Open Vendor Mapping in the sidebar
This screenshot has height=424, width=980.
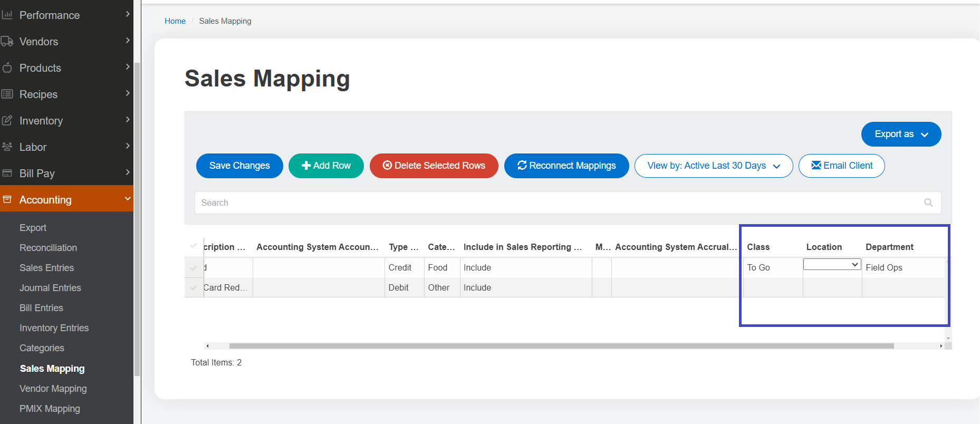[53, 389]
